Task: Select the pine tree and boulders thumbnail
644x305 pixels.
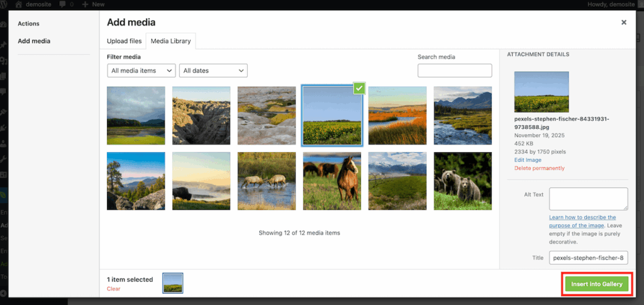Action: tap(136, 181)
